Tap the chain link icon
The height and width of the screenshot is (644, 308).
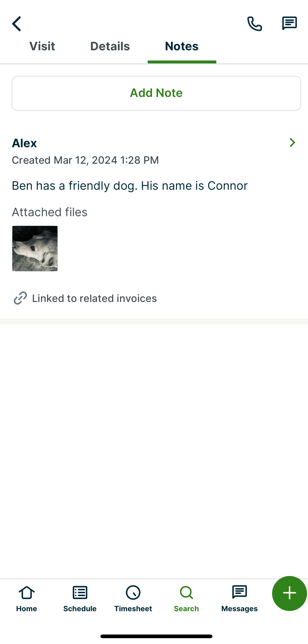pyautogui.click(x=20, y=298)
